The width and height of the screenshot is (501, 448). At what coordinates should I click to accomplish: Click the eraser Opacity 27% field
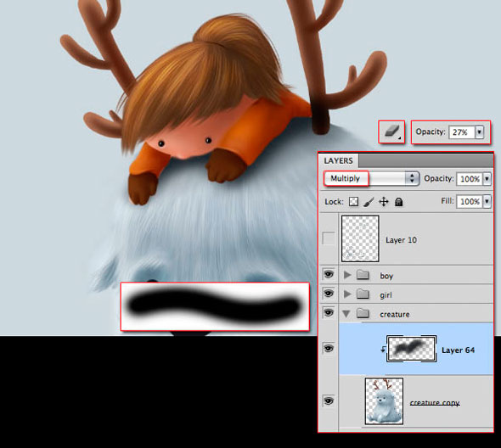point(462,132)
